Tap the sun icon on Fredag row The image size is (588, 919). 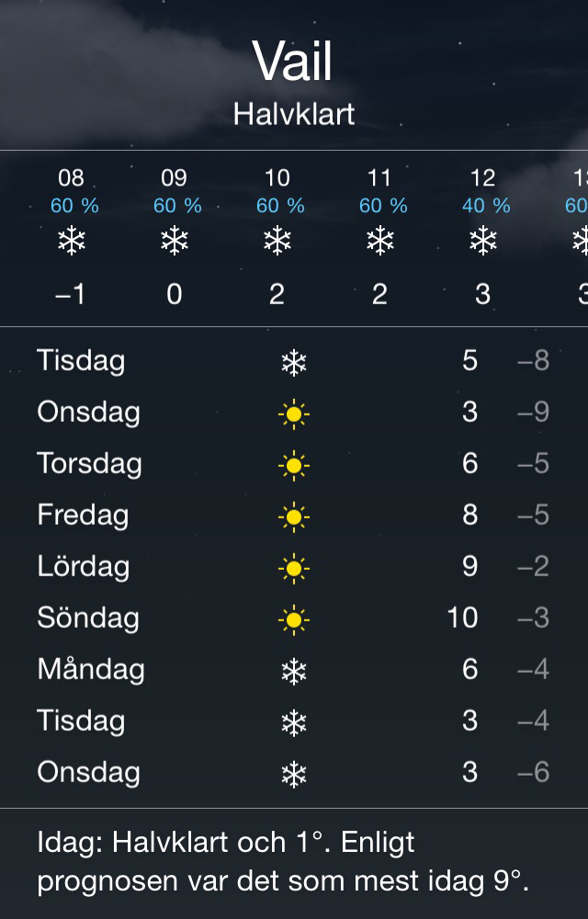click(293, 518)
